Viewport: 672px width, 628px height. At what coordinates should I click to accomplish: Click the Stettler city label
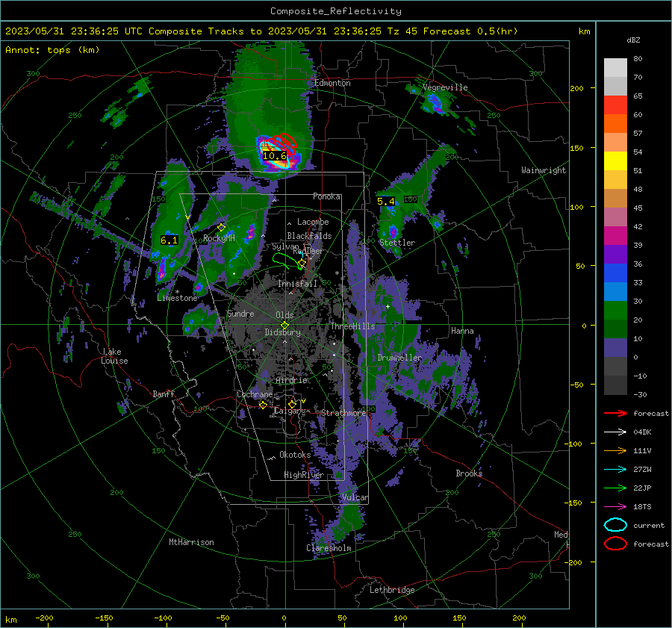(x=397, y=243)
